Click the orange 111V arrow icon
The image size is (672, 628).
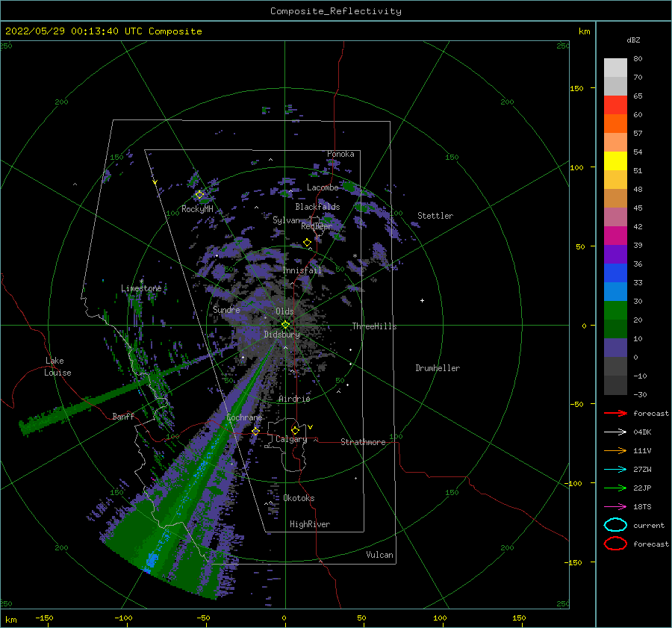[615, 450]
